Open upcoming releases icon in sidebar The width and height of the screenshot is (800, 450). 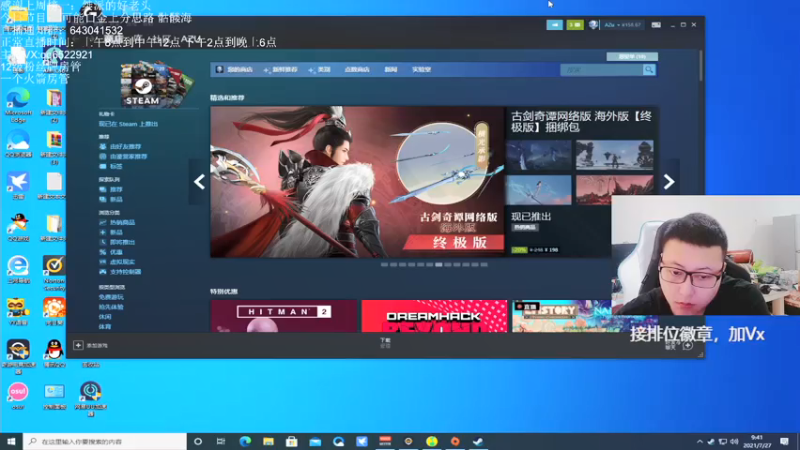coord(103,242)
